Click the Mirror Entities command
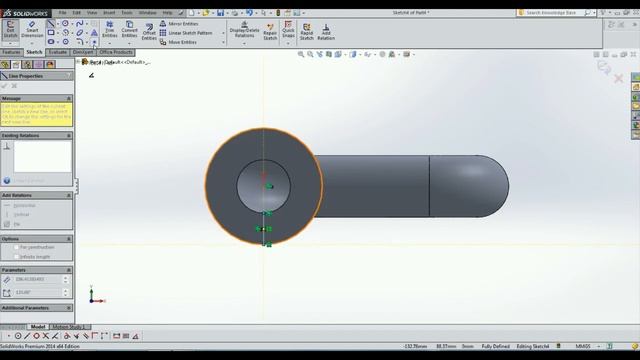Image resolution: width=640 pixels, height=360 pixels. [179, 24]
